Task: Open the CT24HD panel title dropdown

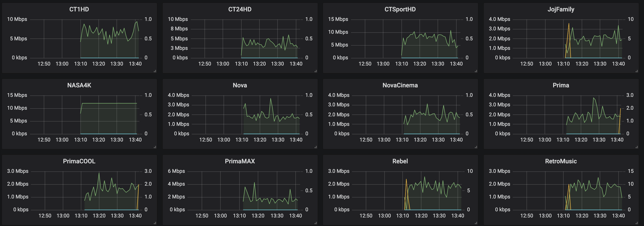Action: pos(240,9)
